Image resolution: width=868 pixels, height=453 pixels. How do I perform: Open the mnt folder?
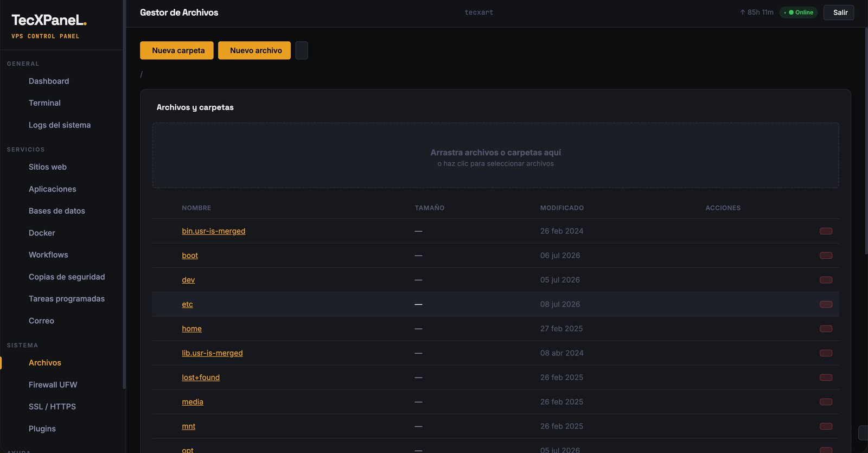point(188,426)
